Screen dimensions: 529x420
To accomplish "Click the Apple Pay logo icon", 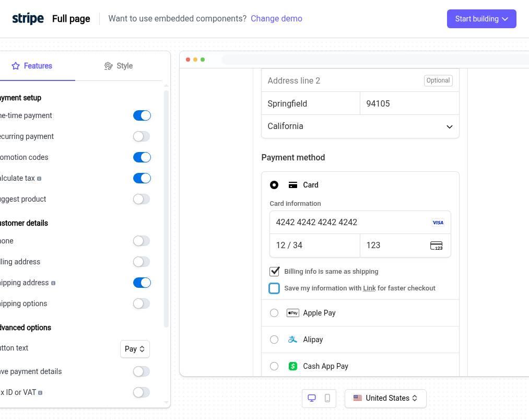I will point(292,313).
